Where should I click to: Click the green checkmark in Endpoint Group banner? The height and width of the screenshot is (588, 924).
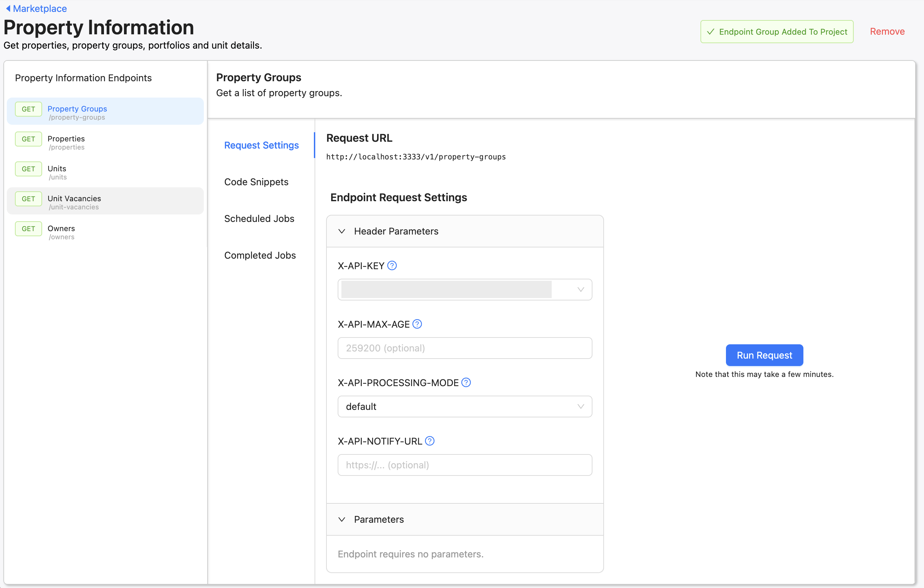pos(711,32)
